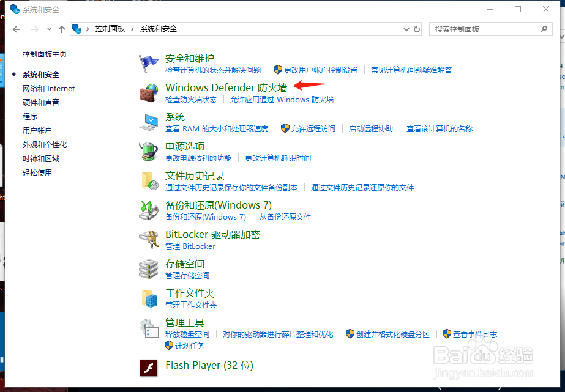Screen dimensions: 565x392
Task: Click the Security and Maintenance flag icon
Action: pyautogui.click(x=149, y=64)
